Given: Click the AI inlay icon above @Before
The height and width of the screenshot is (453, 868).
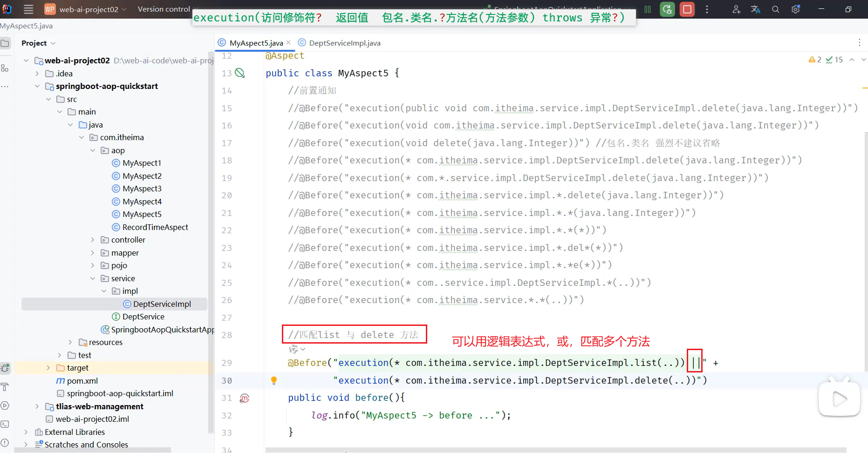Looking at the screenshot, I should click(x=293, y=349).
